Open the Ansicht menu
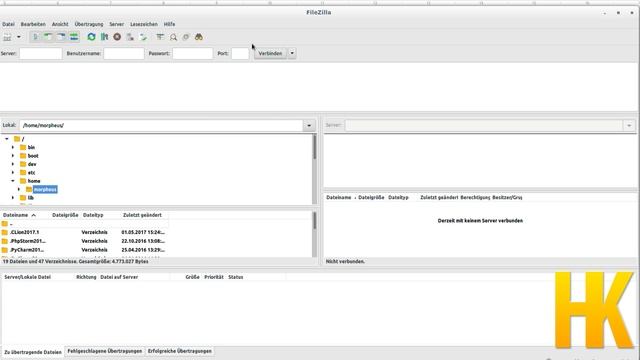 pyautogui.click(x=60, y=24)
